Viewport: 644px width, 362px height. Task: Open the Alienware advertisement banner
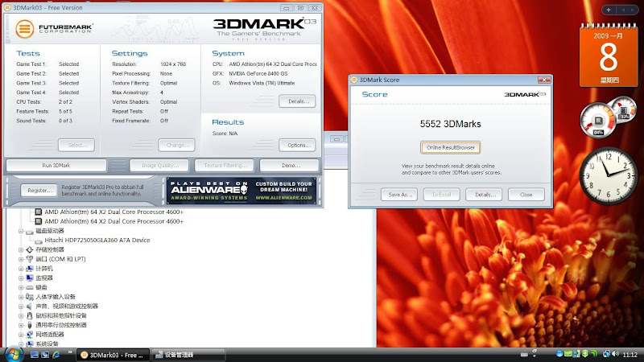242,191
